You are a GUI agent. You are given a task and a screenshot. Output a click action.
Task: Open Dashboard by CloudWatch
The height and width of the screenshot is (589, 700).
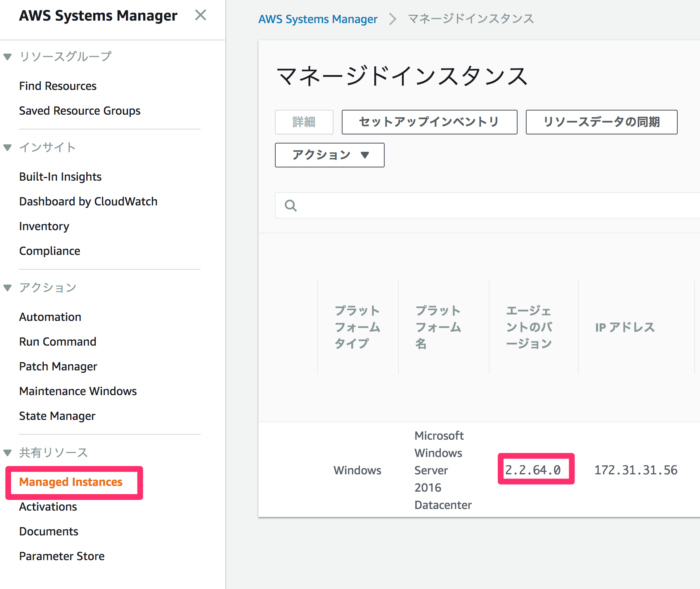(88, 201)
